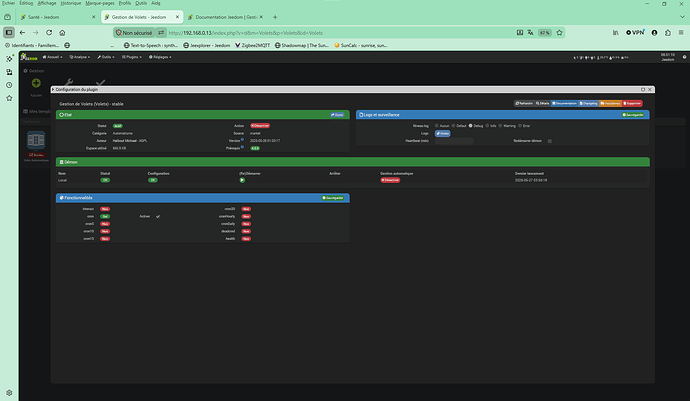Click the orange Assistance button

610,103
